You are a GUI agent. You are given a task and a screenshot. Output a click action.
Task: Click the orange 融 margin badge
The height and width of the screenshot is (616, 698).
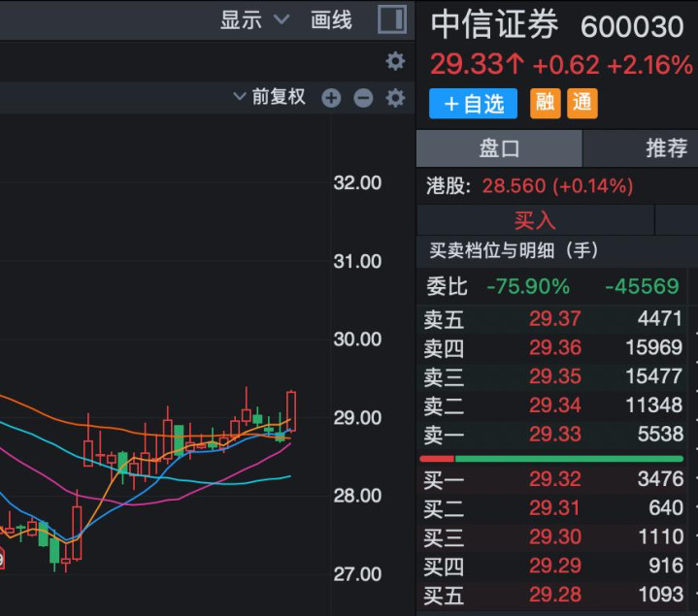tap(546, 103)
